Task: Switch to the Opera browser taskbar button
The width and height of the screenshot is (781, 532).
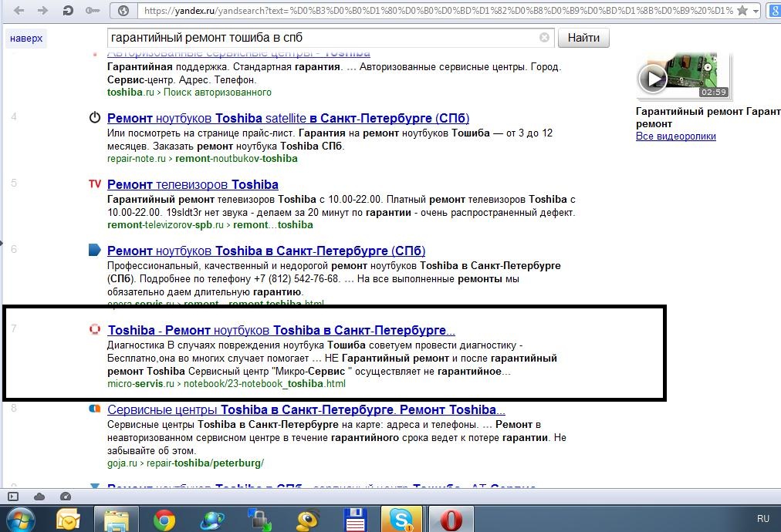Action: 451,520
